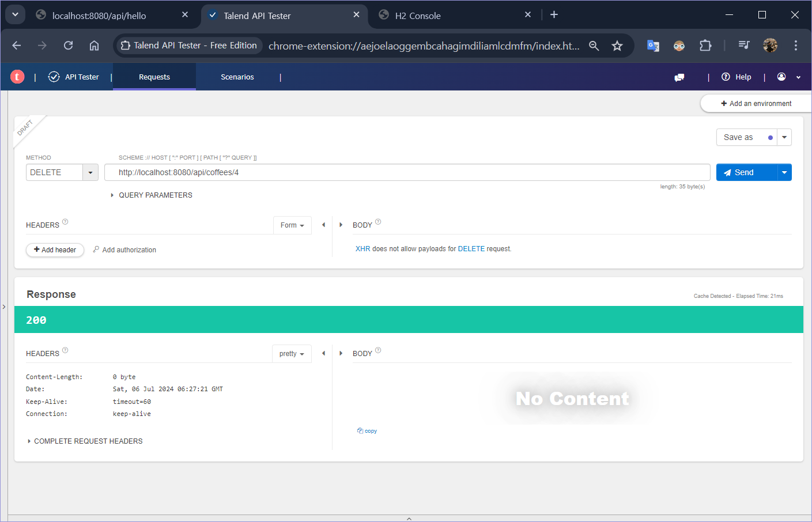This screenshot has height=522, width=812.
Task: Collapse request body pane right arrow
Action: click(341, 225)
